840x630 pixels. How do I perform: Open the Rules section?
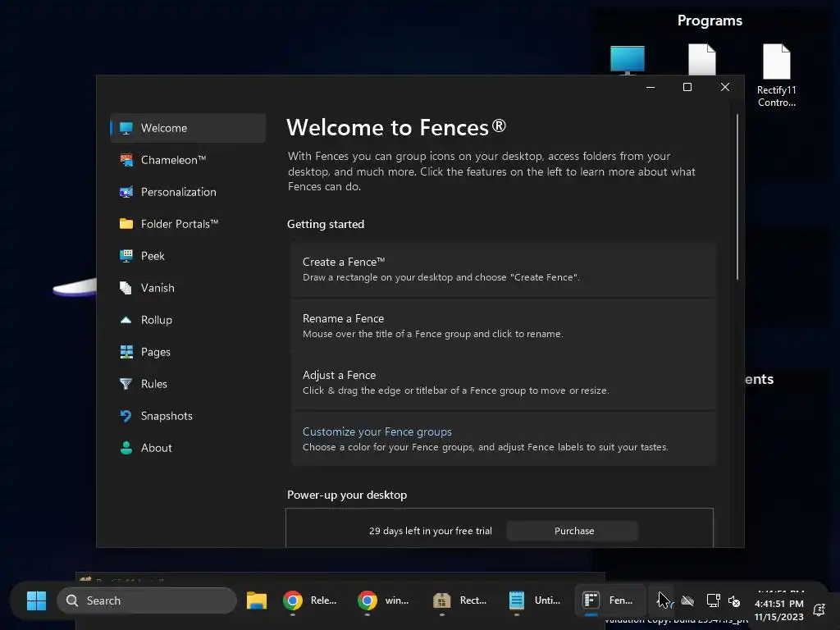point(188,384)
